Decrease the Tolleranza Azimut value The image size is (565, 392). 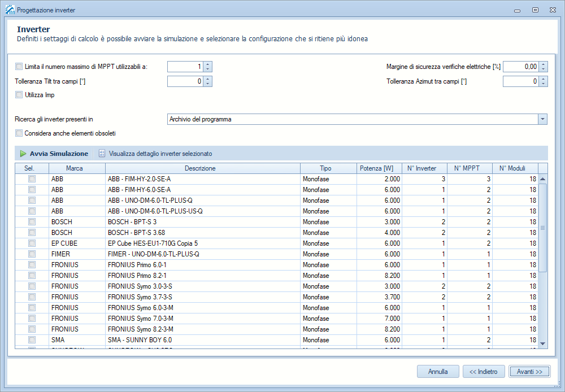click(544, 84)
